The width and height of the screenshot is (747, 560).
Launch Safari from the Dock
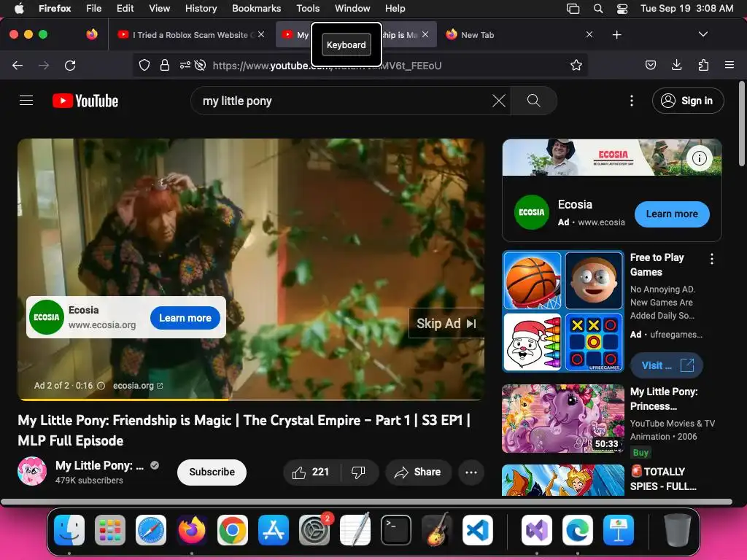pos(151,529)
